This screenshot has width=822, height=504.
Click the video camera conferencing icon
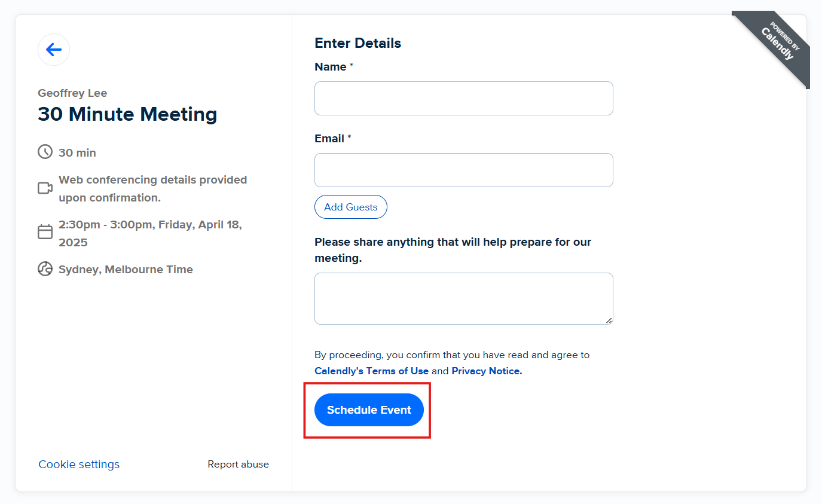(x=45, y=188)
